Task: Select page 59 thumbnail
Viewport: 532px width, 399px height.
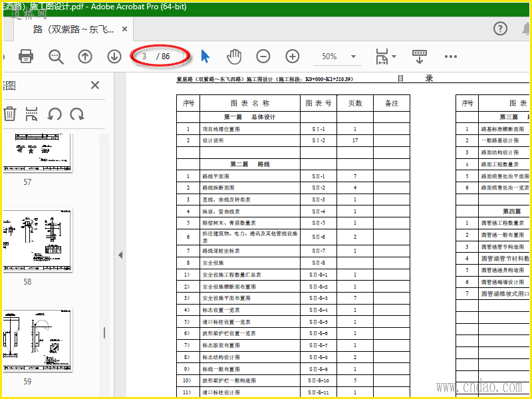Action: (x=38, y=340)
